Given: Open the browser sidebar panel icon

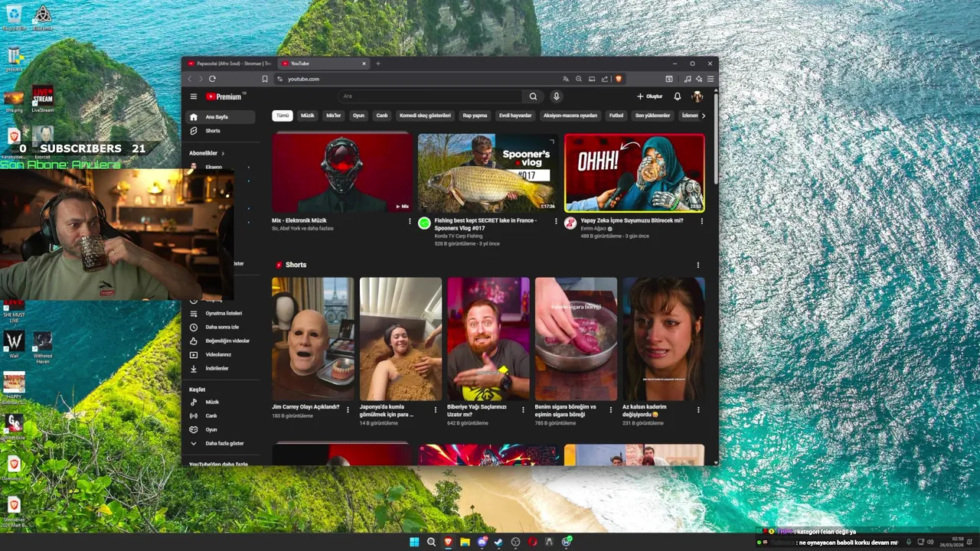Looking at the screenshot, I should (668, 79).
